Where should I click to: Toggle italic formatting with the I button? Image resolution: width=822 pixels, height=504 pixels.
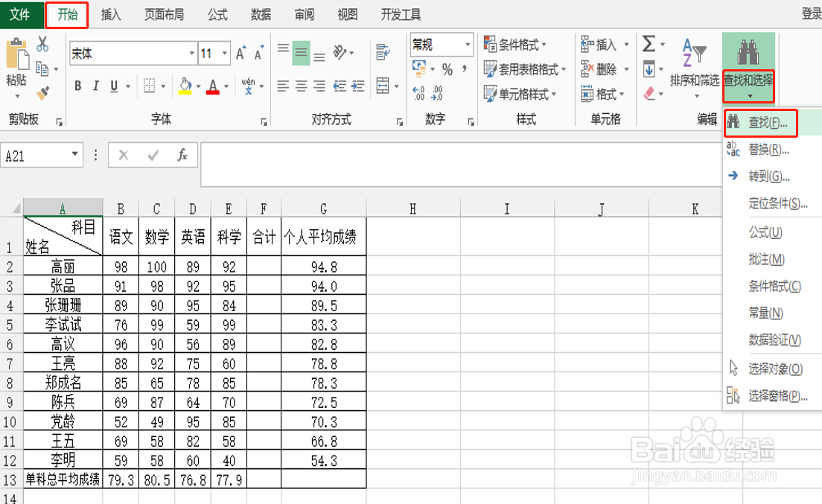94,86
